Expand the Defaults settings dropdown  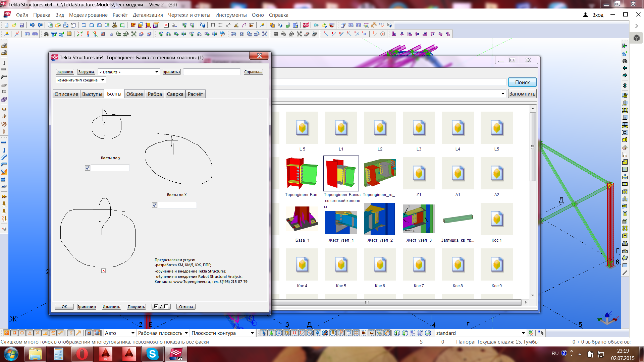[x=156, y=72]
